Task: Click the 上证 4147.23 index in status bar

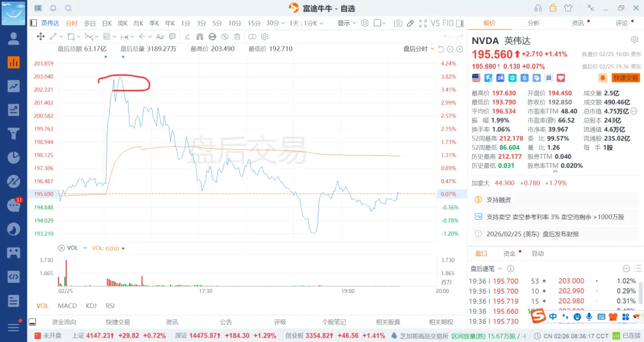Action: (x=119, y=335)
